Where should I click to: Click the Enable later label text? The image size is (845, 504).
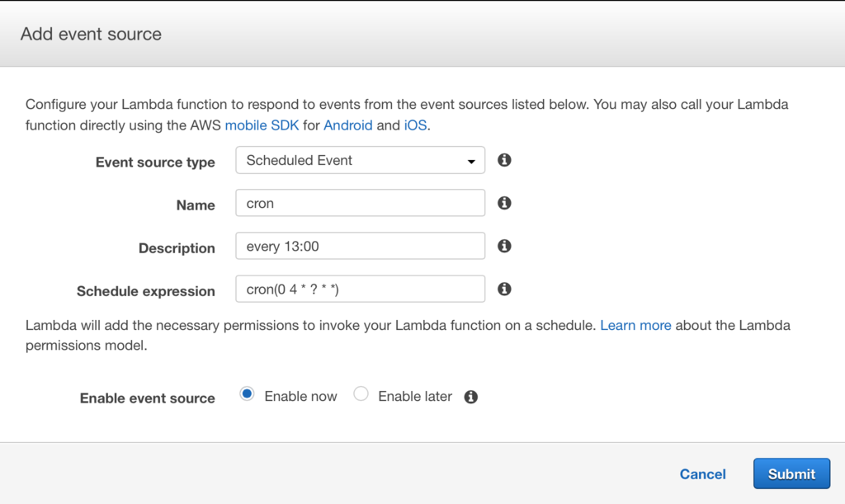[x=415, y=397]
